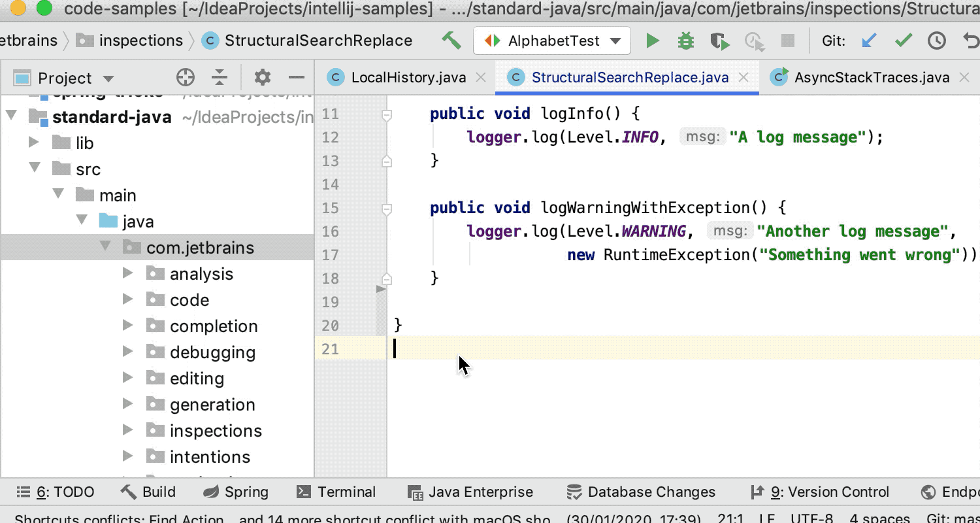Update project with blue Git arrow
This screenshot has width=980, height=523.
point(870,41)
